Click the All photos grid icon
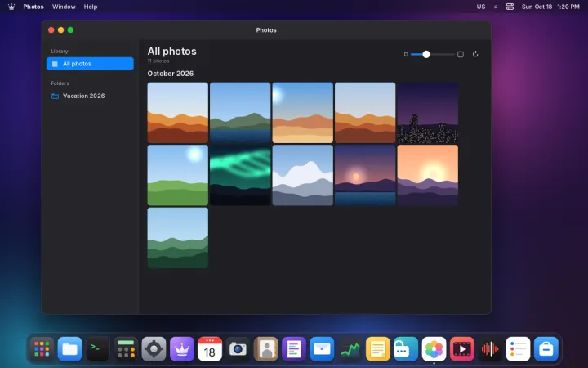The width and height of the screenshot is (588, 368). [x=55, y=64]
